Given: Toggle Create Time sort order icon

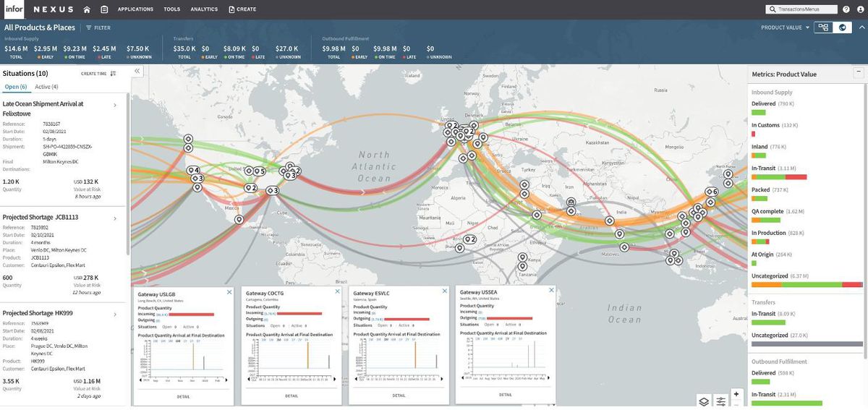Looking at the screenshot, I should (114, 73).
